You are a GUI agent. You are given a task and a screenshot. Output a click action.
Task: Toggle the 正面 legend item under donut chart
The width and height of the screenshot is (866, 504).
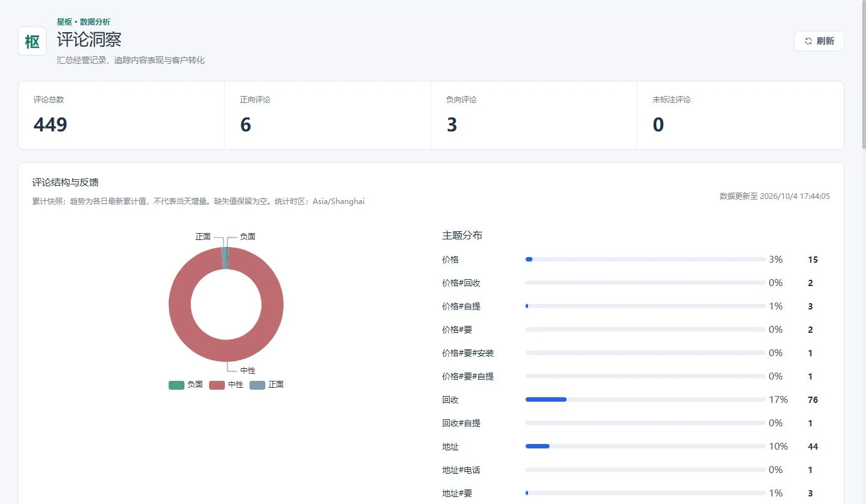tap(267, 385)
